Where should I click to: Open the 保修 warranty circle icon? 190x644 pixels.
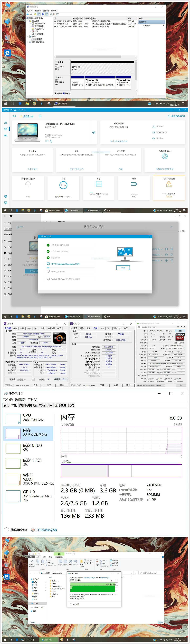tap(63, 185)
